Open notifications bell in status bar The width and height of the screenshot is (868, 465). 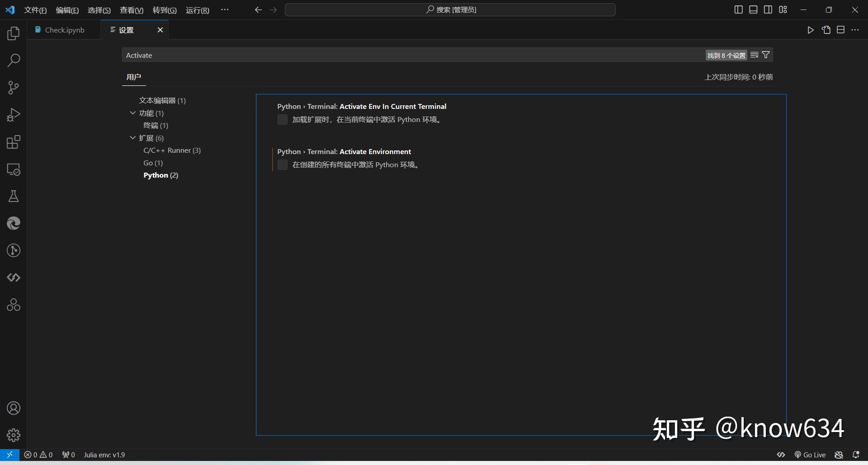point(856,455)
